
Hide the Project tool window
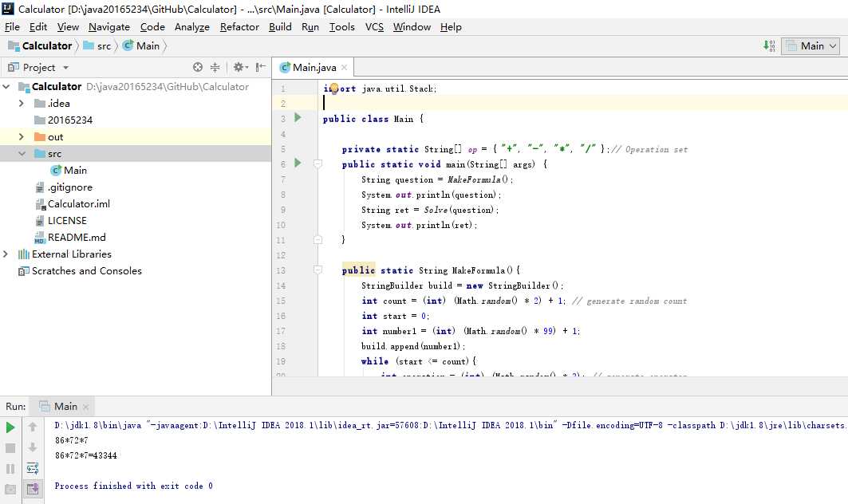(x=261, y=67)
